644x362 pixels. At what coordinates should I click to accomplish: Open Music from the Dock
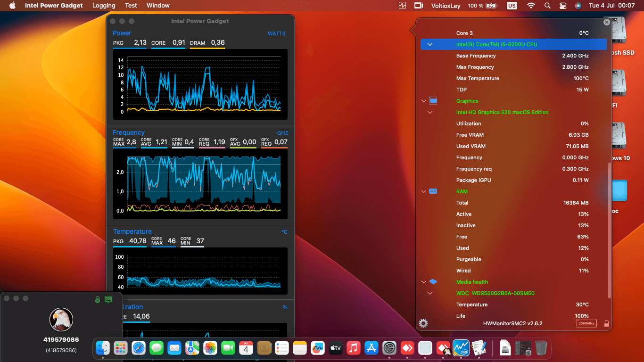point(353,348)
